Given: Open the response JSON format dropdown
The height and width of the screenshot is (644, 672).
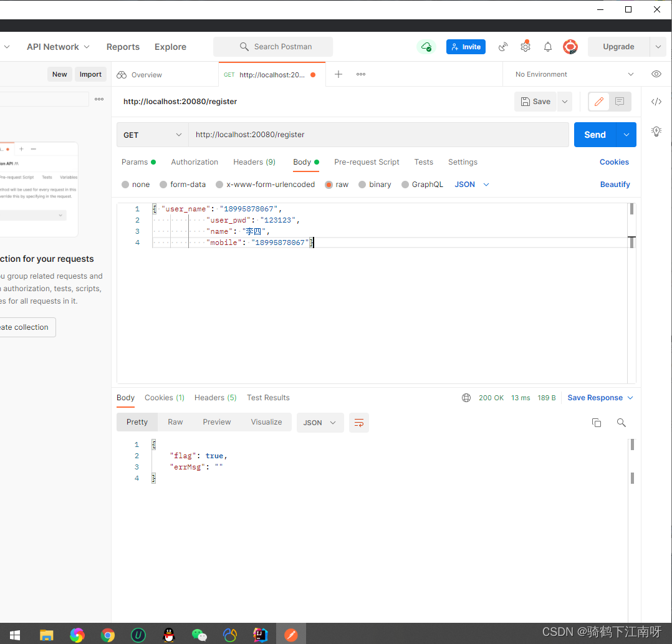Looking at the screenshot, I should tap(320, 423).
